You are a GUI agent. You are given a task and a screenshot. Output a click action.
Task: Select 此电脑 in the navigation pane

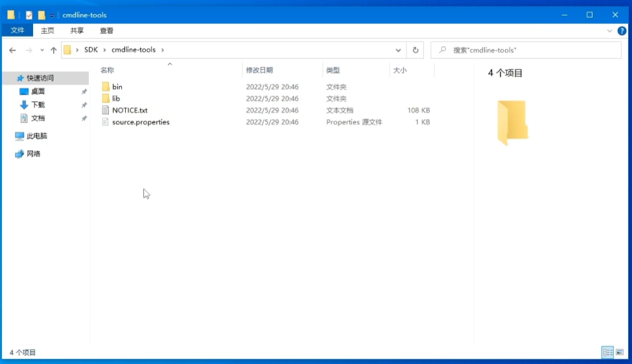[37, 136]
